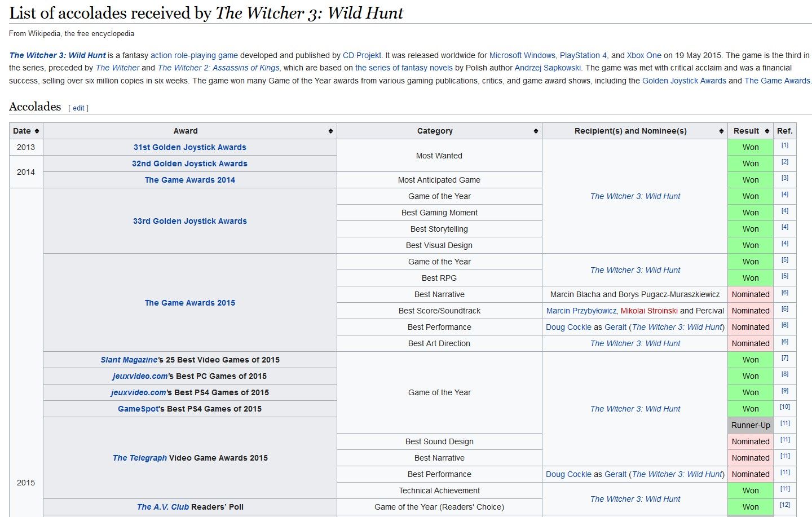
Task: Click jeuxvideo.com in the Best PS4 Games row
Action: point(139,392)
